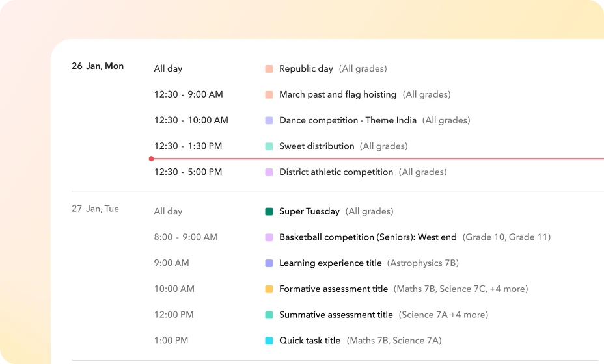Image resolution: width=604 pixels, height=364 pixels.
Task: Open Formative assessment title entry
Action: pos(333,289)
